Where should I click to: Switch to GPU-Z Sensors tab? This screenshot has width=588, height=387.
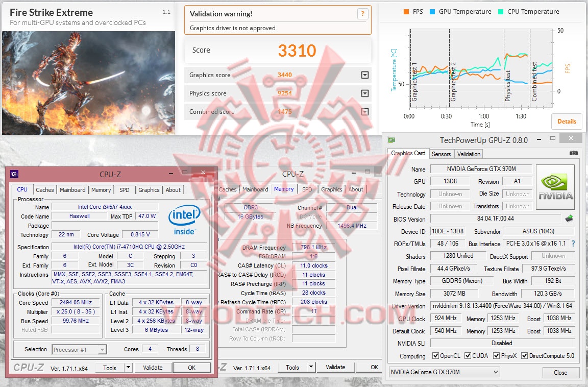click(441, 154)
